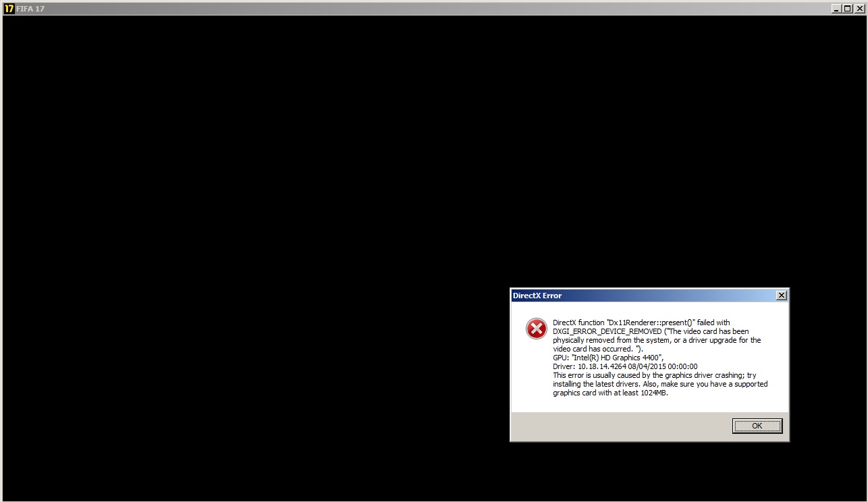Screen dimensions: 868x502
Task: Click the FIFA 17 title bar icon
Action: click(x=9, y=9)
